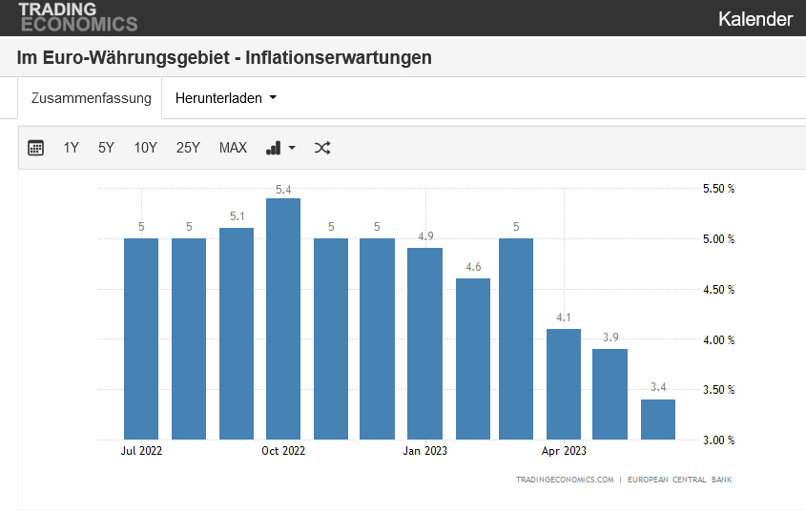This screenshot has width=806, height=532.
Task: Switch to the Zusammenfassung tab
Action: point(91,98)
